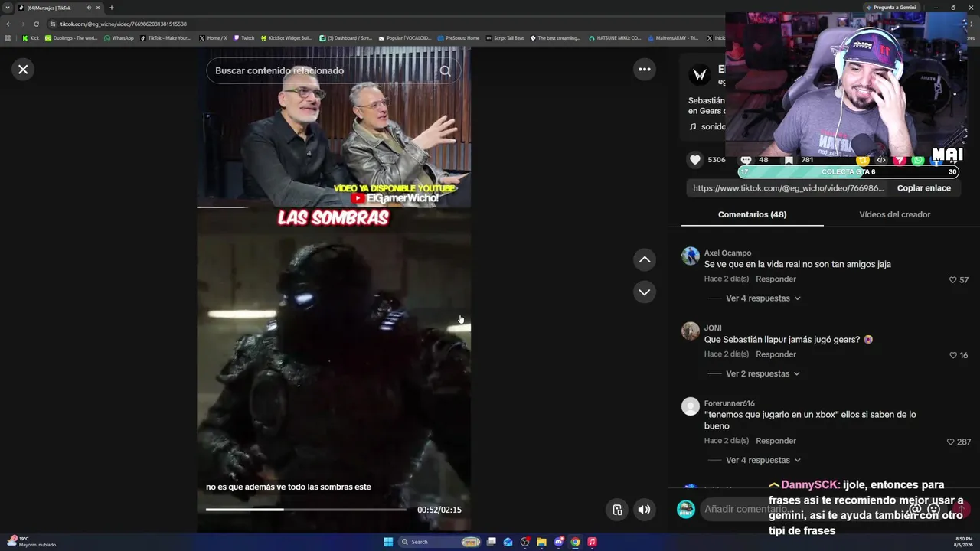Open the HATSUNE MIKU bookmark
Viewport: 980px width, 551px height.
click(615, 38)
